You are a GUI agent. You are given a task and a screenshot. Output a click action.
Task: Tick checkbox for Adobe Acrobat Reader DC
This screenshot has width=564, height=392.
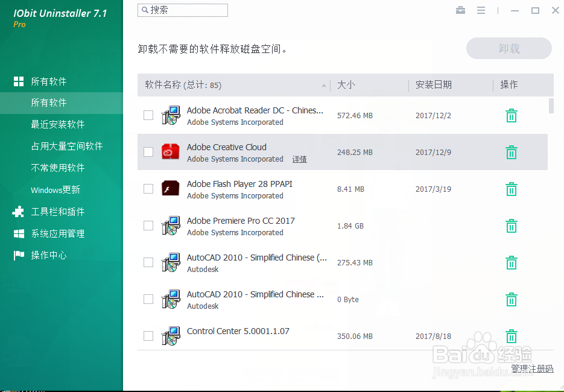[x=148, y=115]
